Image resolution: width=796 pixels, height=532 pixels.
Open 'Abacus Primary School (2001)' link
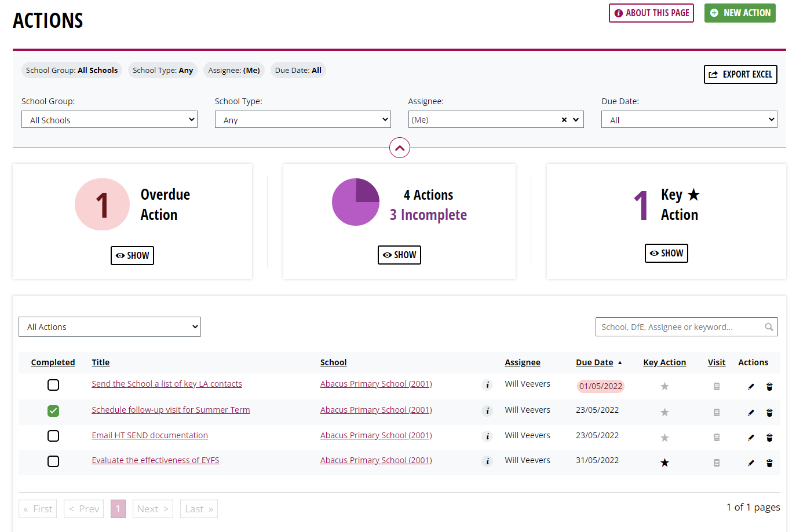point(376,383)
